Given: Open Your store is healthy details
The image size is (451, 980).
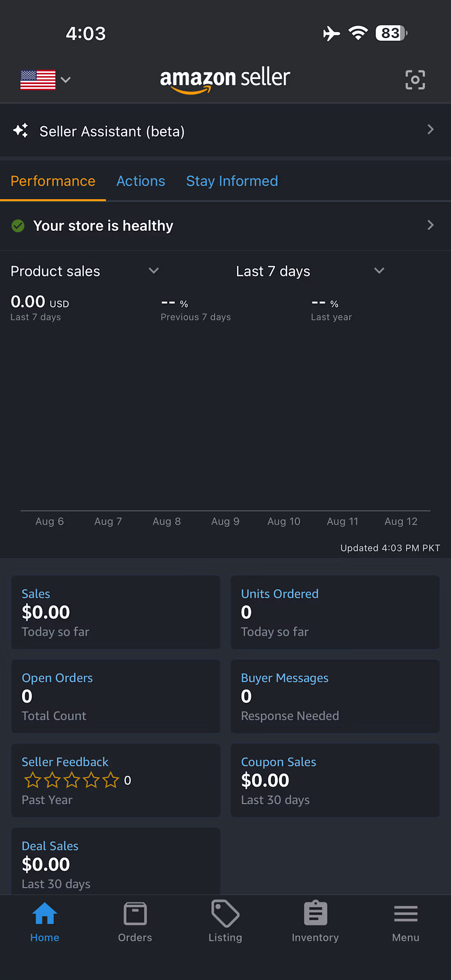Looking at the screenshot, I should (x=225, y=226).
